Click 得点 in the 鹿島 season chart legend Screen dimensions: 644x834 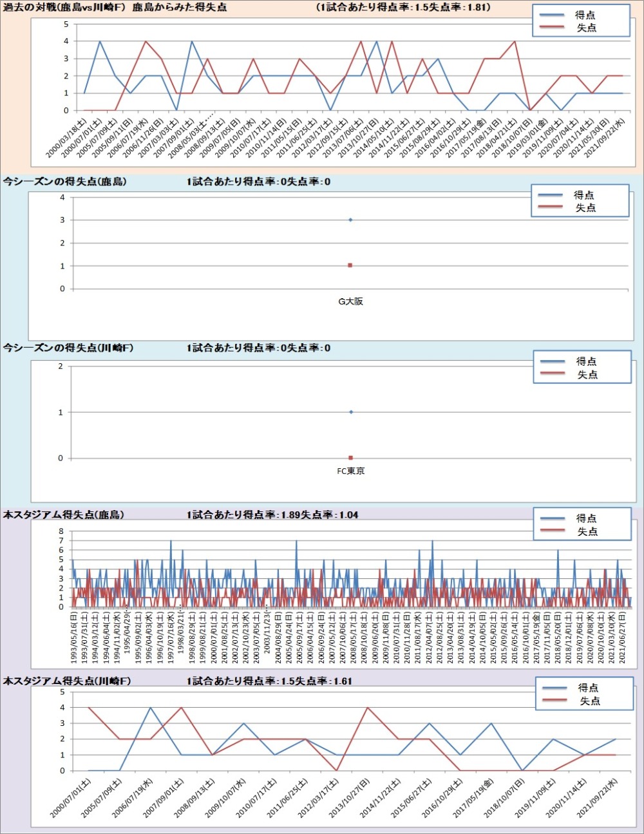[x=583, y=195]
